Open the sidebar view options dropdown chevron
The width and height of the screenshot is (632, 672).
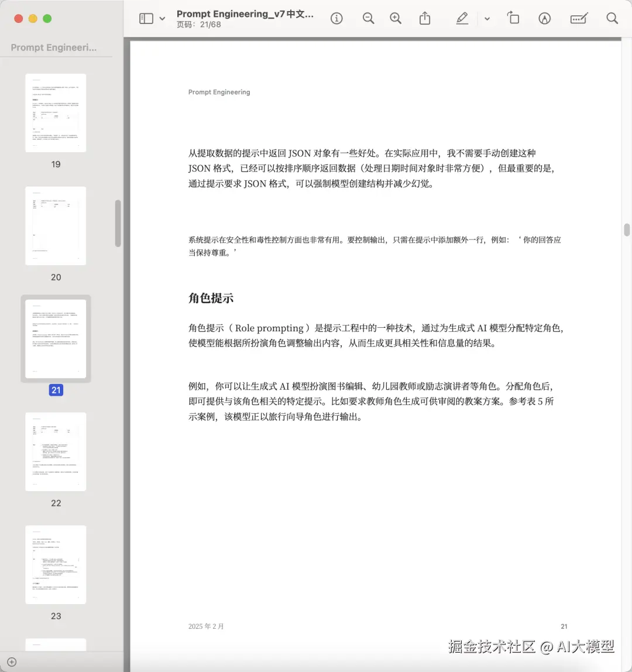tap(163, 18)
